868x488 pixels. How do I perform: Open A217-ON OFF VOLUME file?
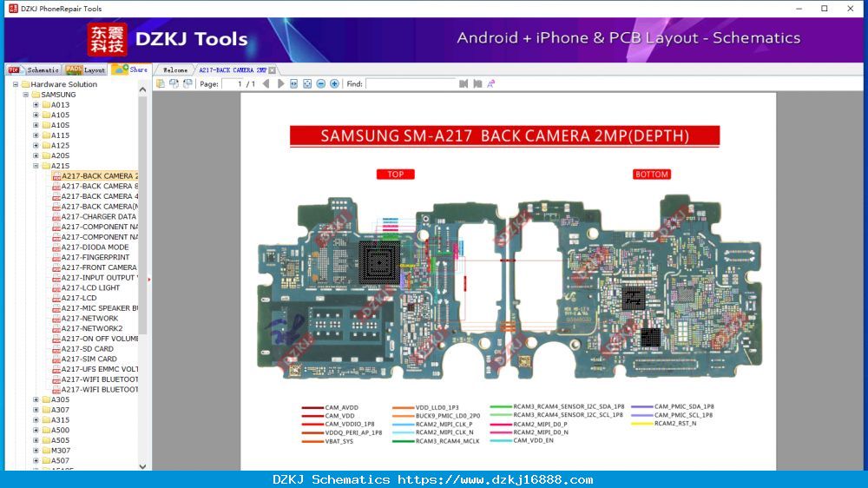tap(100, 339)
